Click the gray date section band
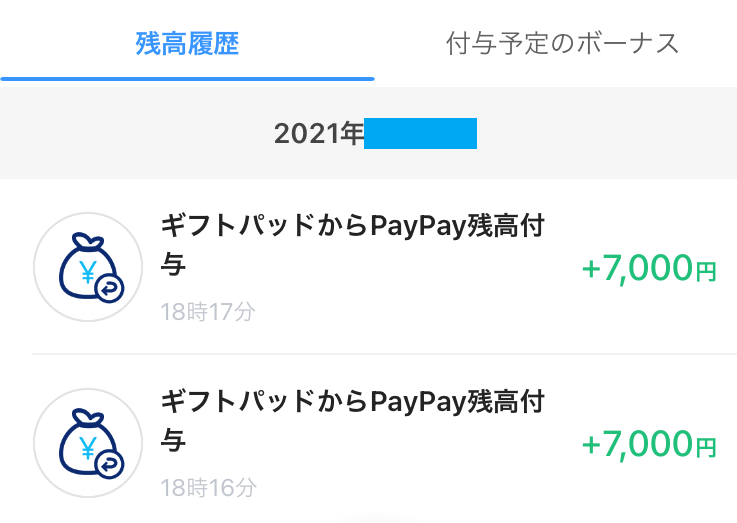Image resolution: width=737 pixels, height=523 pixels. pos(368,133)
